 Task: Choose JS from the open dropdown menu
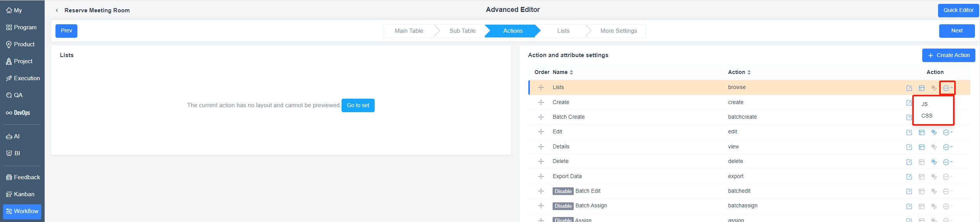(x=925, y=104)
